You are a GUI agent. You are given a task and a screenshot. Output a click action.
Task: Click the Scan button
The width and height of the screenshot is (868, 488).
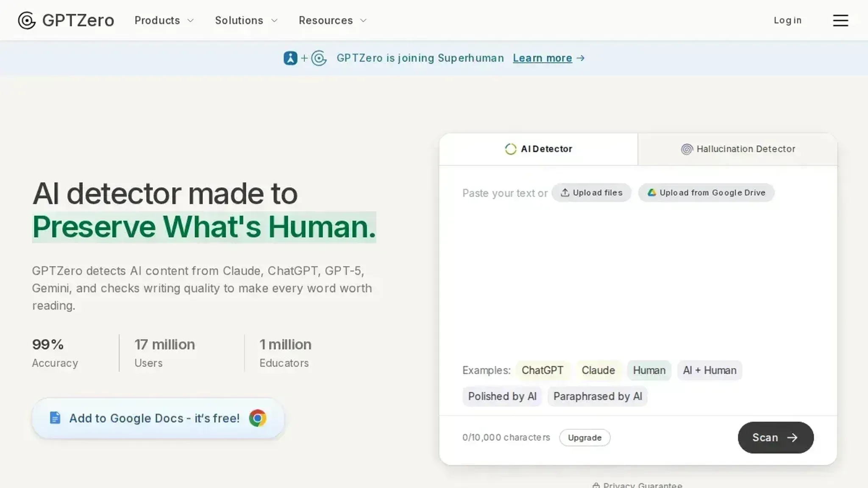(776, 438)
